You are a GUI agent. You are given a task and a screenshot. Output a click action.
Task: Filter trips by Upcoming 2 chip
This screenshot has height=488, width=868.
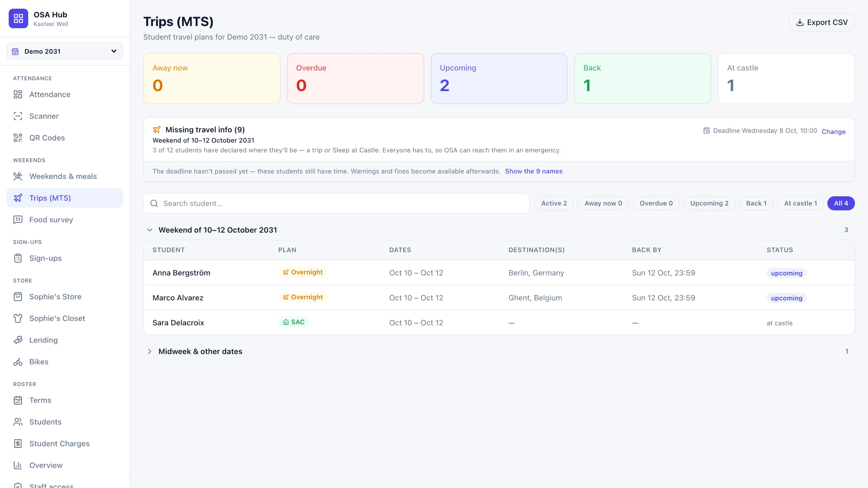709,203
